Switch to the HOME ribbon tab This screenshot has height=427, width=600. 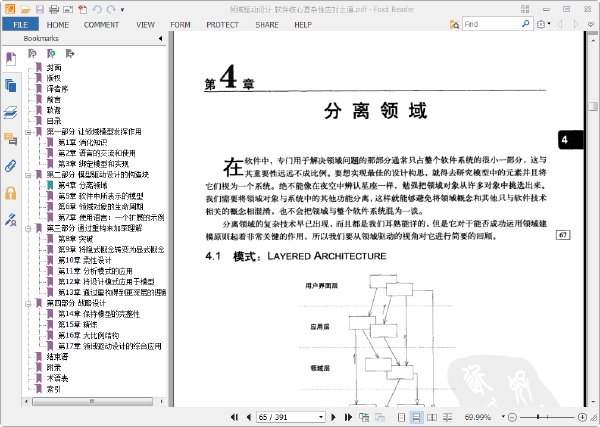click(58, 24)
